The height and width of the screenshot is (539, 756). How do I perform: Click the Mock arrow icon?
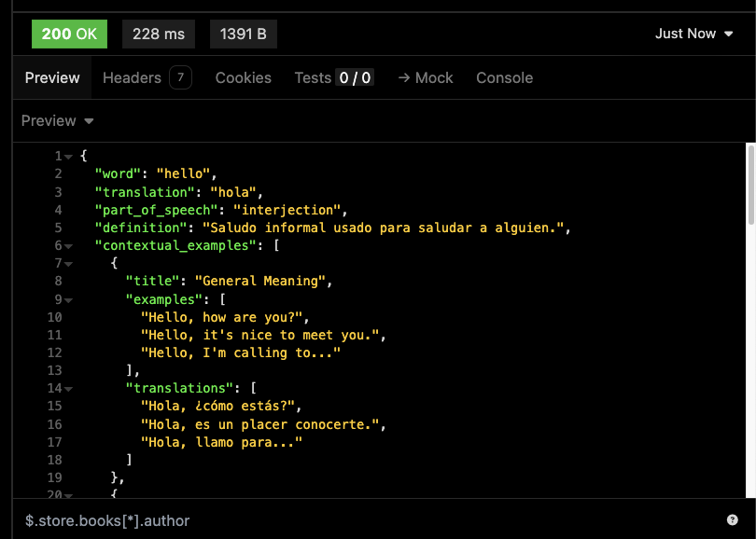pos(406,78)
